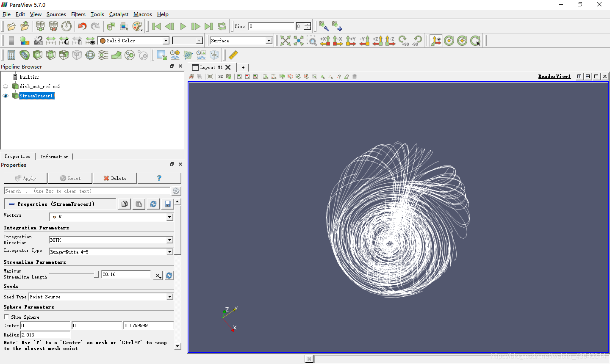Apply the Stream Tracer filter icon
The height and width of the screenshot is (364, 610).
(103, 55)
